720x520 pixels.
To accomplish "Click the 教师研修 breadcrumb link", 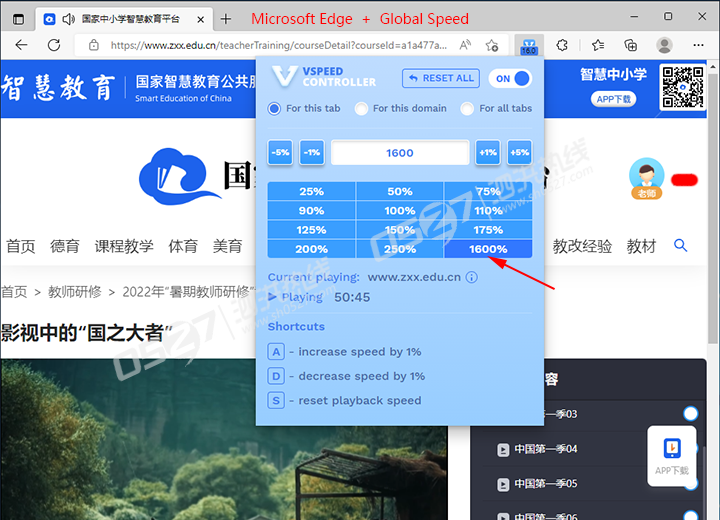I will click(75, 292).
